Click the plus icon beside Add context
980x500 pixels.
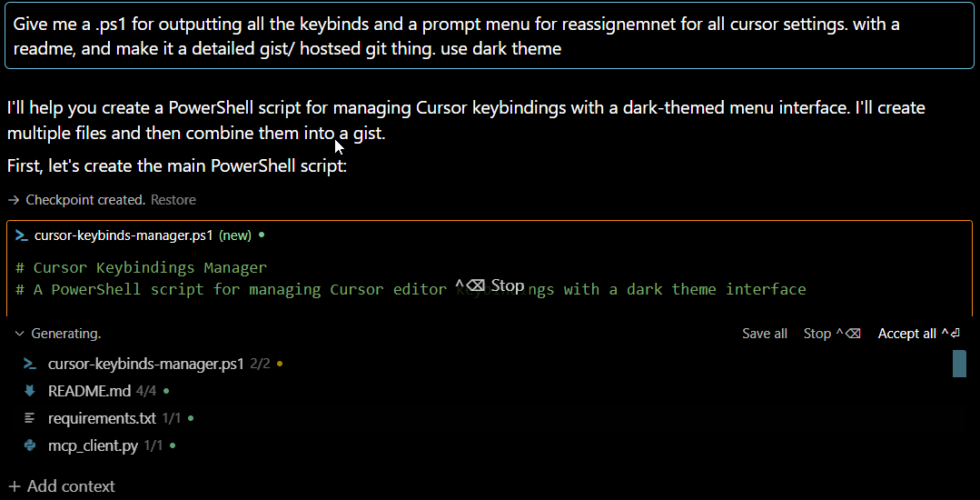14,486
